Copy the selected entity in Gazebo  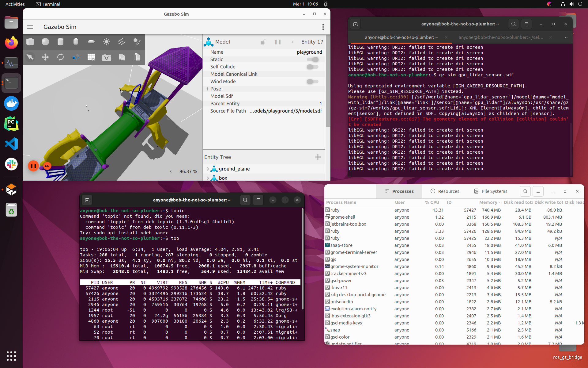[122, 57]
